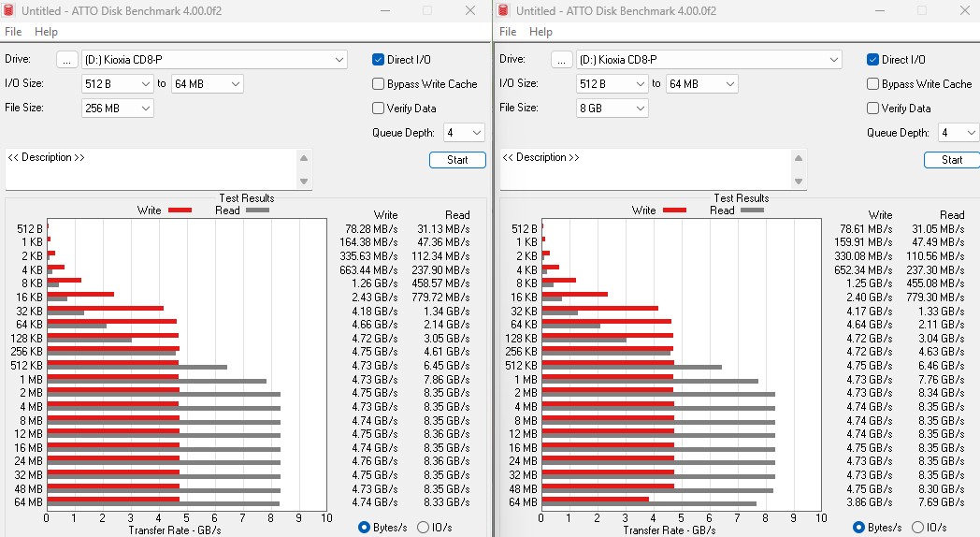Open the Queue Depth dropdown in left window

click(464, 133)
